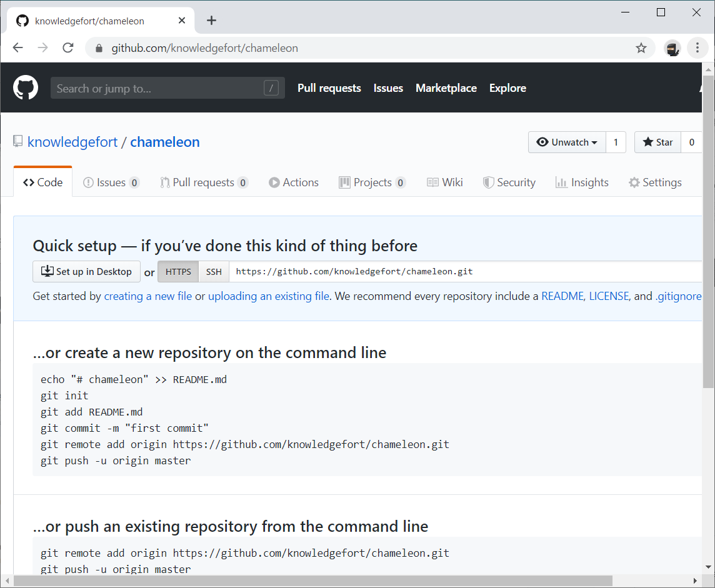Open Explore in top header
This screenshot has height=588, width=715.
[507, 88]
